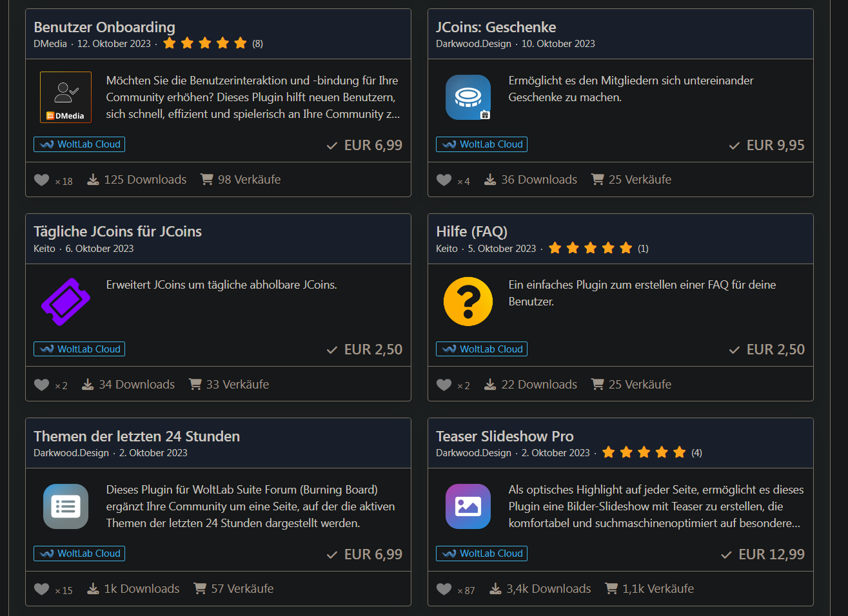Click heart icon on Teaser Slideshow Pro card

pos(444,589)
